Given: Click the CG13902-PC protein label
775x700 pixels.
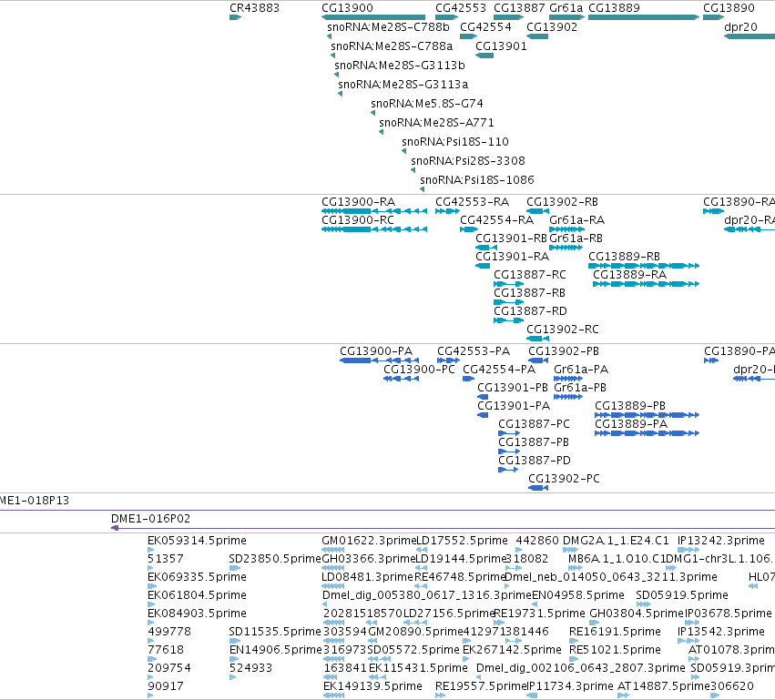Looking at the screenshot, I should 564,479.
